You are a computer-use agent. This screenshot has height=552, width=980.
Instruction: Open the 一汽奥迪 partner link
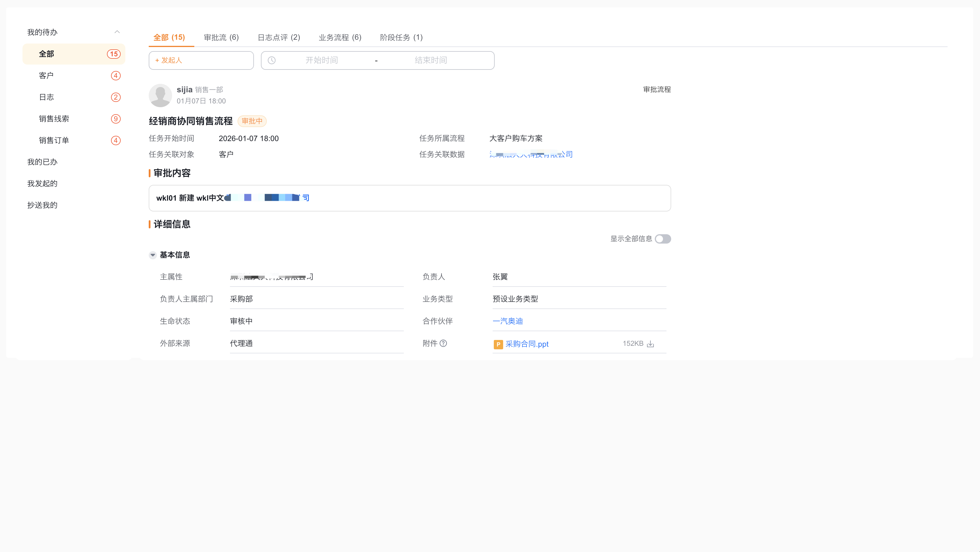[x=508, y=321]
